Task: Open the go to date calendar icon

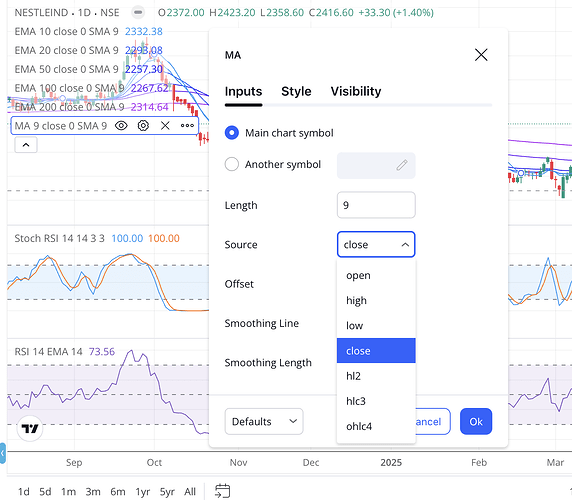Action: point(222,491)
